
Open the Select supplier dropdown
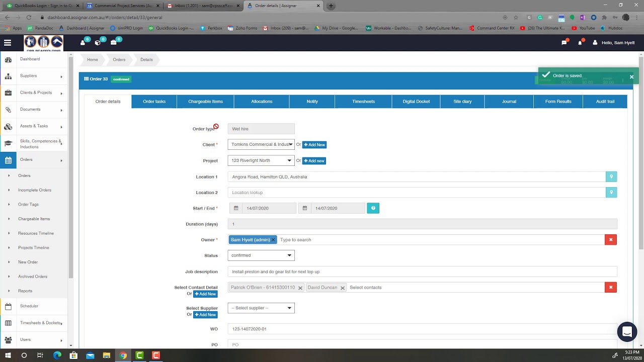[261, 308]
